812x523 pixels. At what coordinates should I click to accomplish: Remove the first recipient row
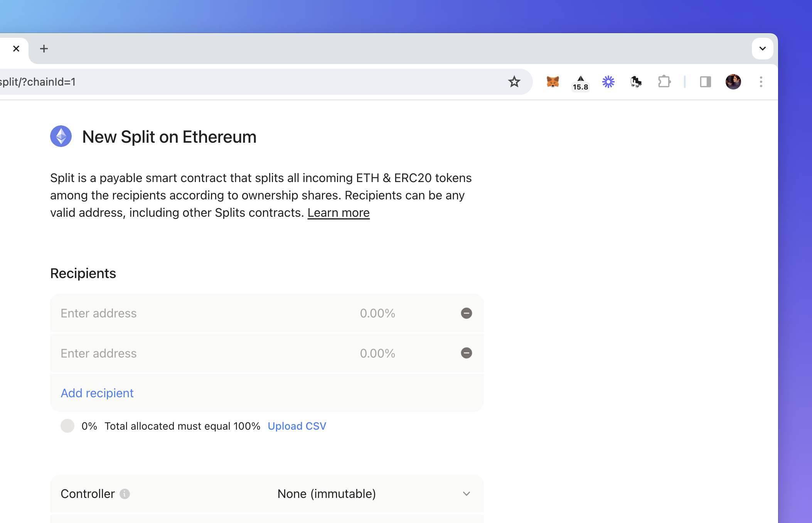tap(466, 313)
